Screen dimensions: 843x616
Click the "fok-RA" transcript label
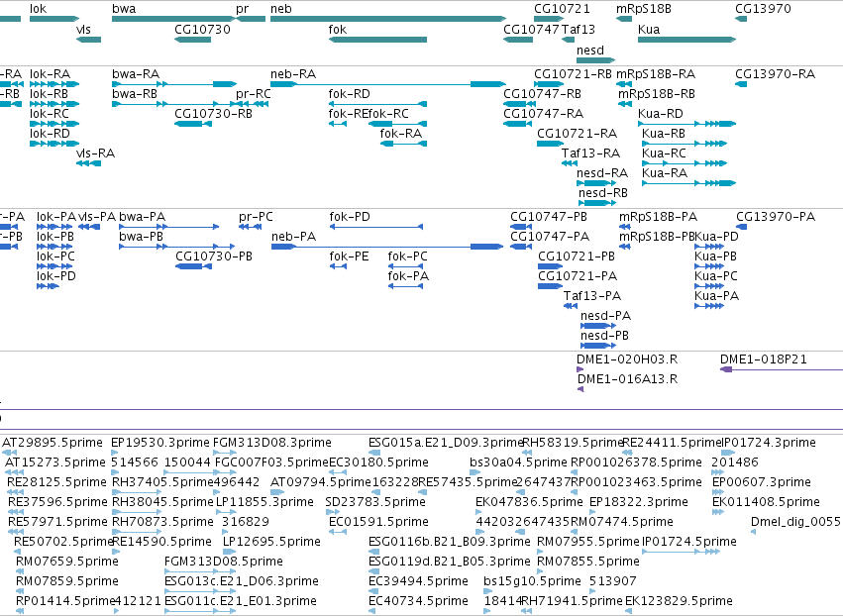point(401,134)
